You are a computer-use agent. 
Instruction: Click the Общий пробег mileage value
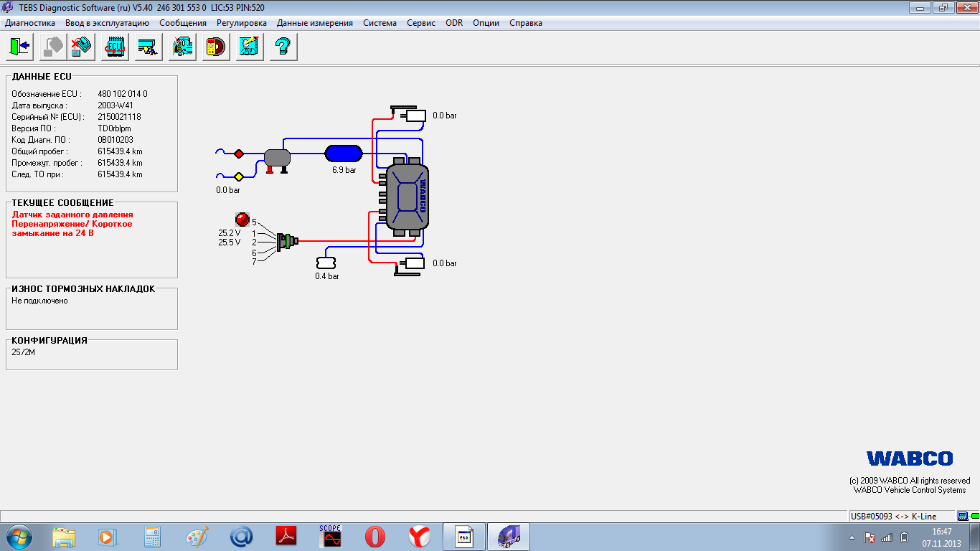point(120,151)
